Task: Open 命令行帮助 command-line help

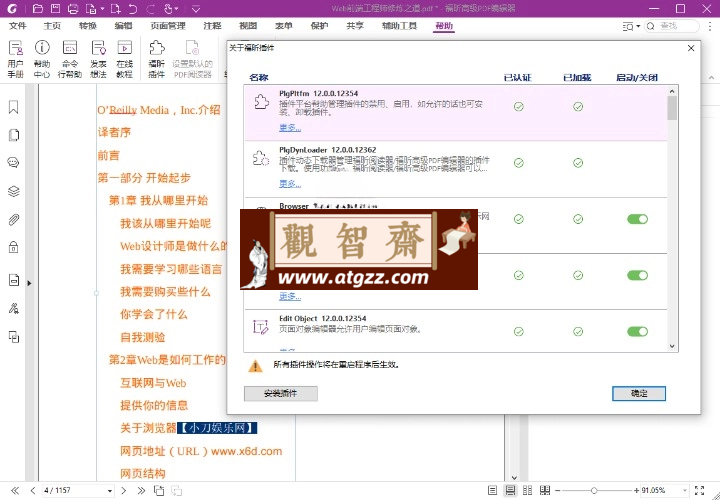Action: tap(70, 59)
